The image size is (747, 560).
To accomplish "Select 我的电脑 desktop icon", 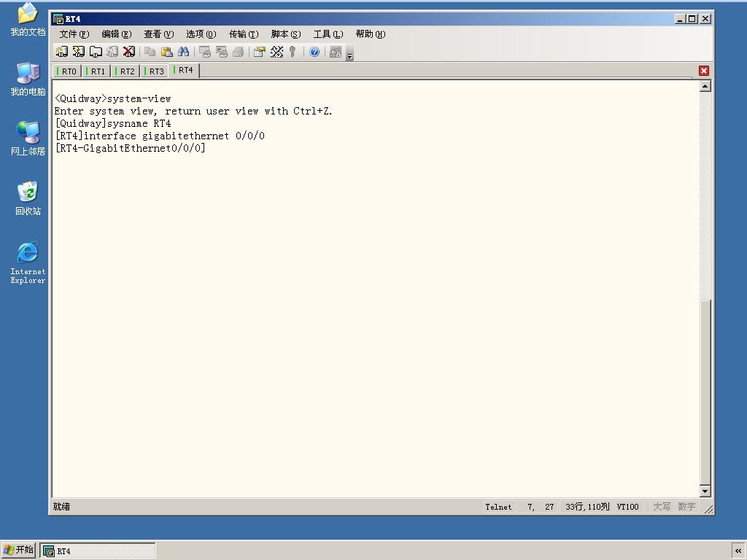I will point(28,79).
